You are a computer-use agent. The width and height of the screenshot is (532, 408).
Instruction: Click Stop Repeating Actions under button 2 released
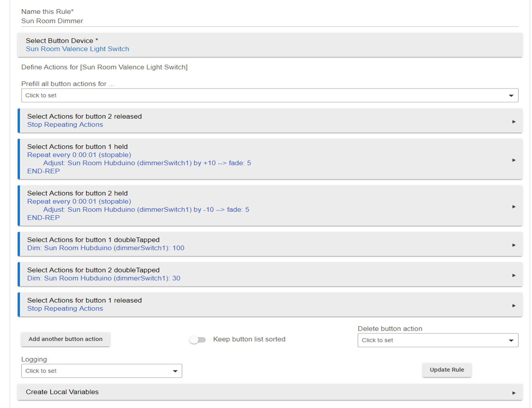(x=65, y=125)
